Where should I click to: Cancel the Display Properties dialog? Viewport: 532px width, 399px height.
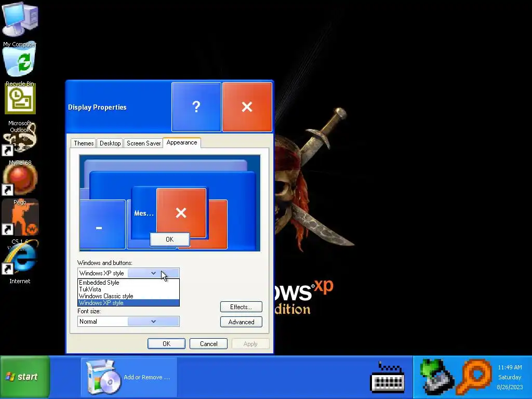(208, 344)
